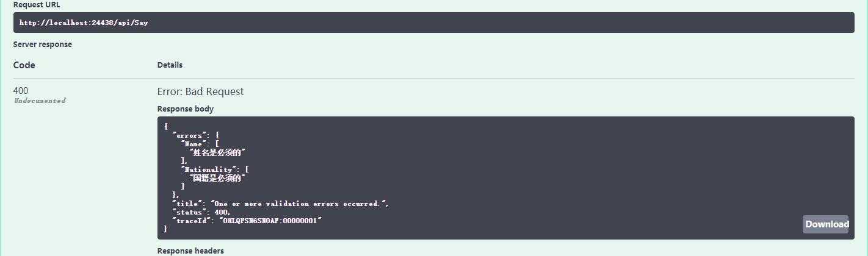Select the request URL localhost:24438/api/Say box
Image resolution: width=868 pixels, height=256 pixels.
pos(433,23)
